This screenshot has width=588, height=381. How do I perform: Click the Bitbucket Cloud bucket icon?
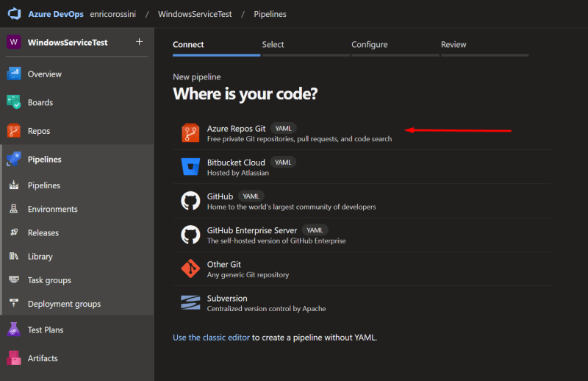coord(190,167)
